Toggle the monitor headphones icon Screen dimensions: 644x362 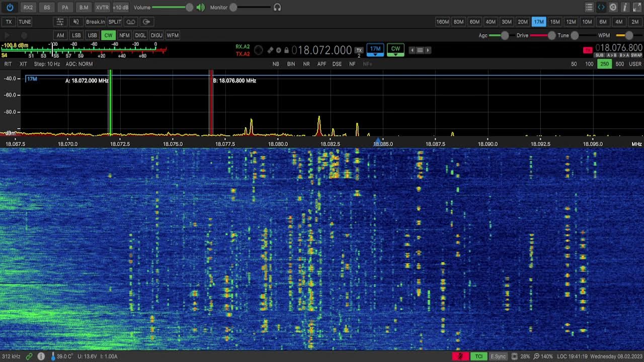pos(277,8)
